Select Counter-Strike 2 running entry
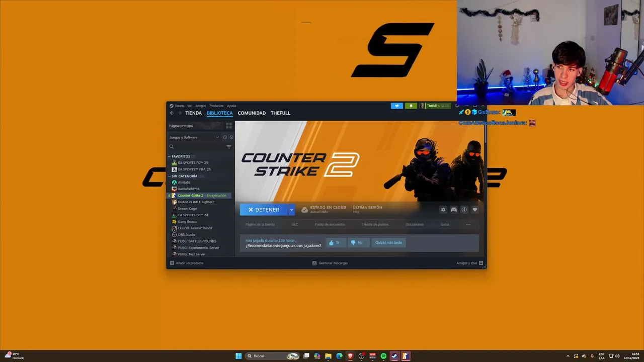Image resolution: width=644 pixels, height=362 pixels. (x=200, y=196)
